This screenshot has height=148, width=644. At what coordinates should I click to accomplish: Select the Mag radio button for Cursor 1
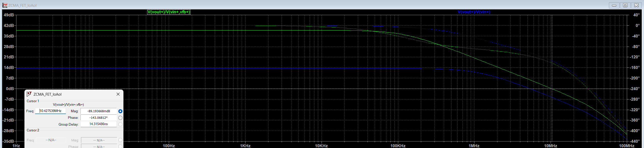(x=120, y=111)
